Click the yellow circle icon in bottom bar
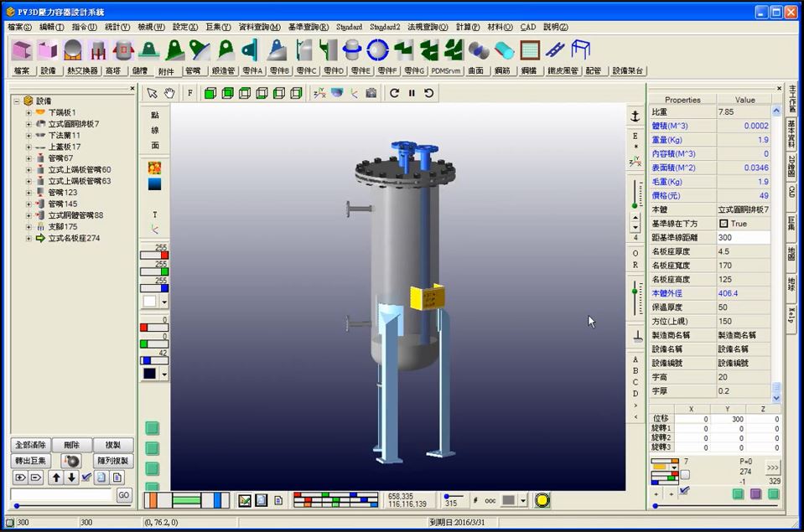The image size is (804, 532). (x=542, y=500)
